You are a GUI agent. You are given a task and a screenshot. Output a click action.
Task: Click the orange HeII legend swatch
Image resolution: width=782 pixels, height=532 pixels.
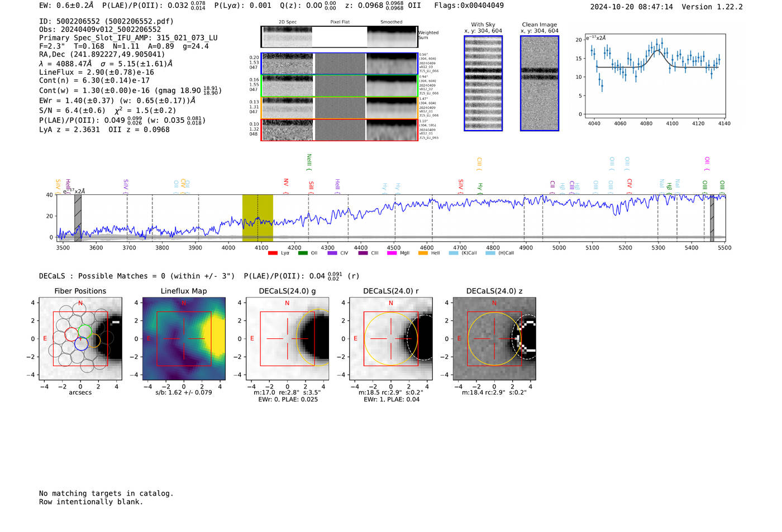coord(423,253)
